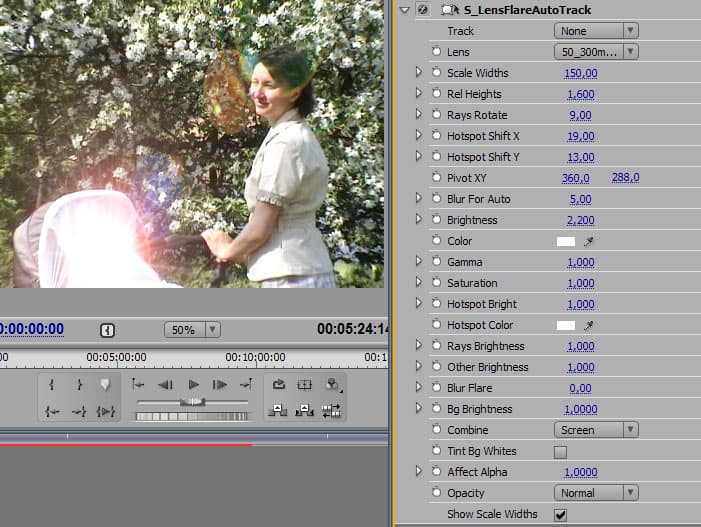Uncheck the Show Scale Widths checkbox
This screenshot has height=527, width=701.
560,514
